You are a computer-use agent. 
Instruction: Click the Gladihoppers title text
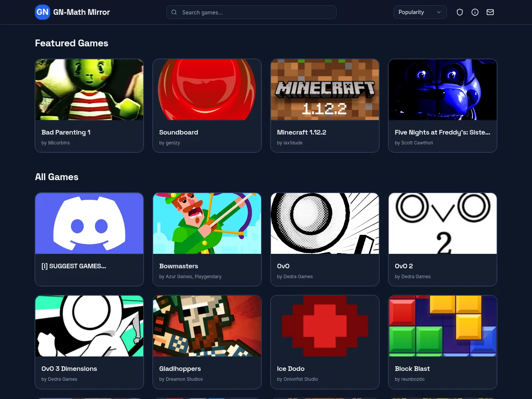[180, 369]
